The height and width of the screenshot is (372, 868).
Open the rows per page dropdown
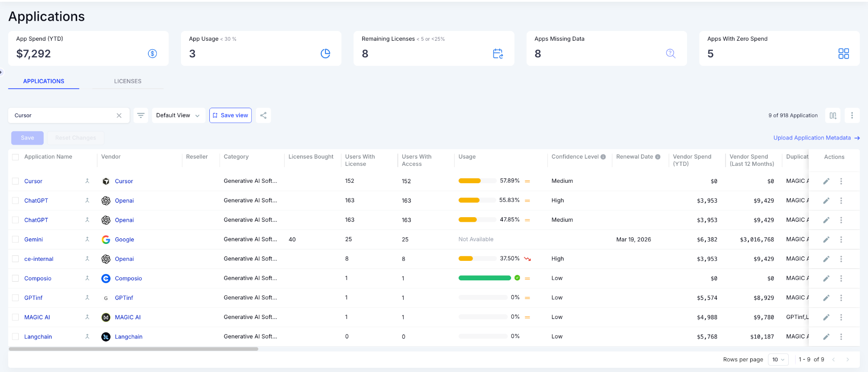778,359
